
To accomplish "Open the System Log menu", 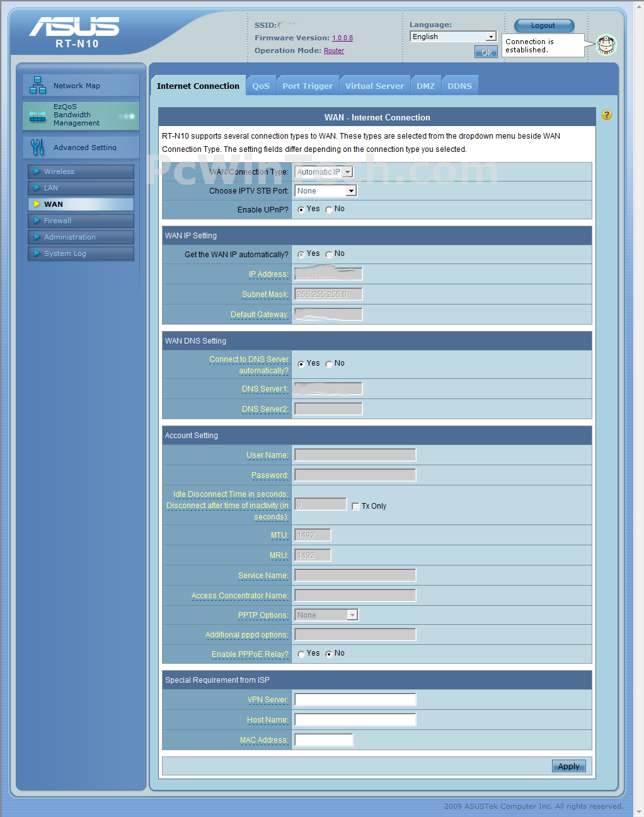I will click(81, 253).
